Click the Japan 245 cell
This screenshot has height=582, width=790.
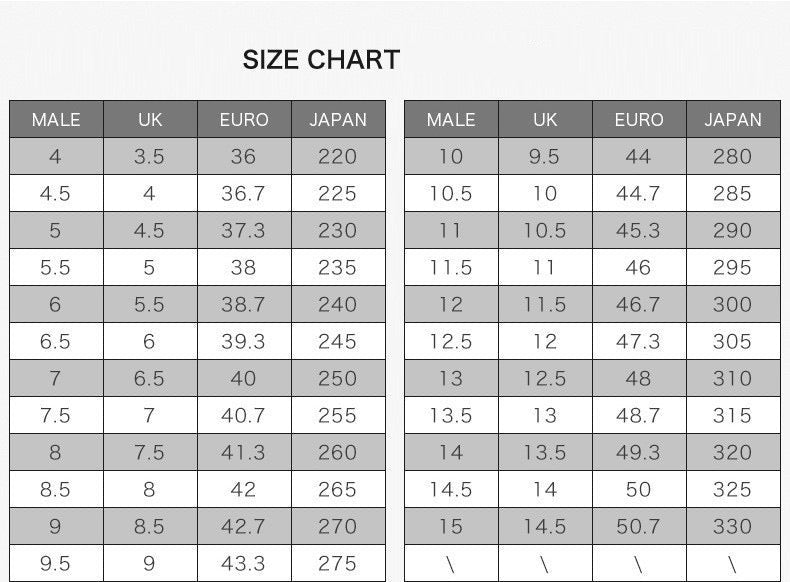(338, 341)
